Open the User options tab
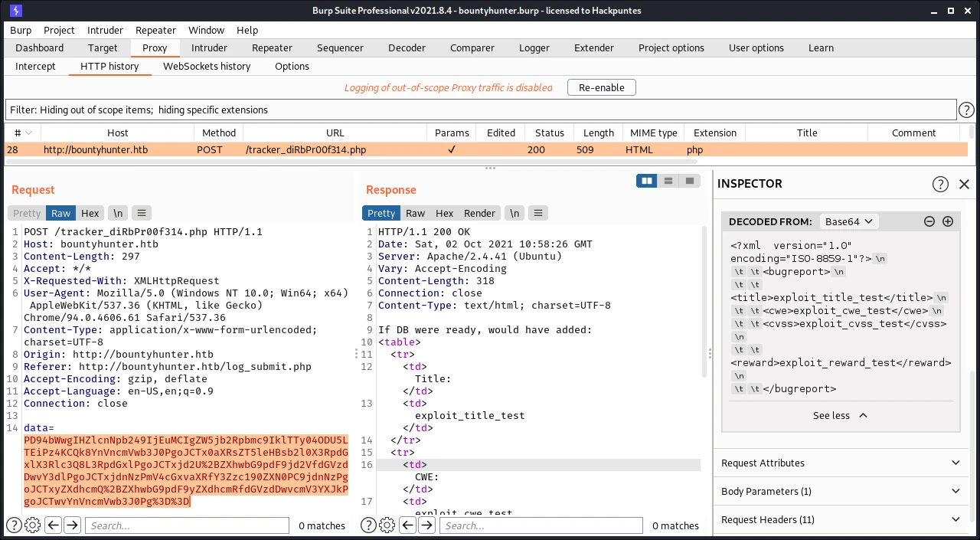The width and height of the screenshot is (980, 540). [x=756, y=47]
